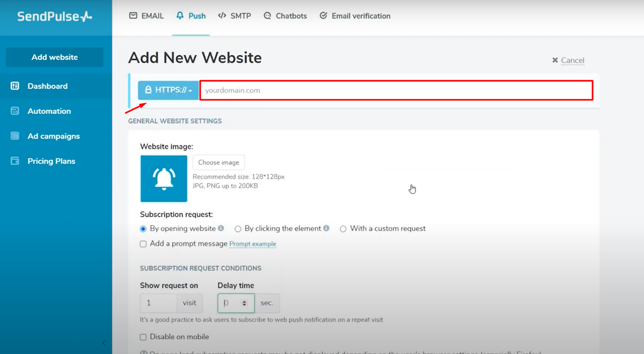Screen dimensions: 644x354
Task: Click the Dashboard sidebar icon
Action: (x=15, y=86)
